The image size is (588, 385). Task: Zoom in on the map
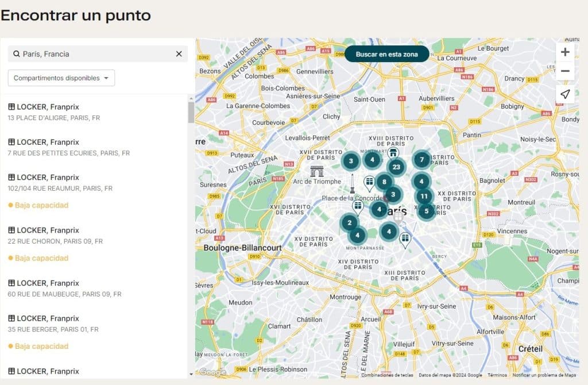pos(565,52)
